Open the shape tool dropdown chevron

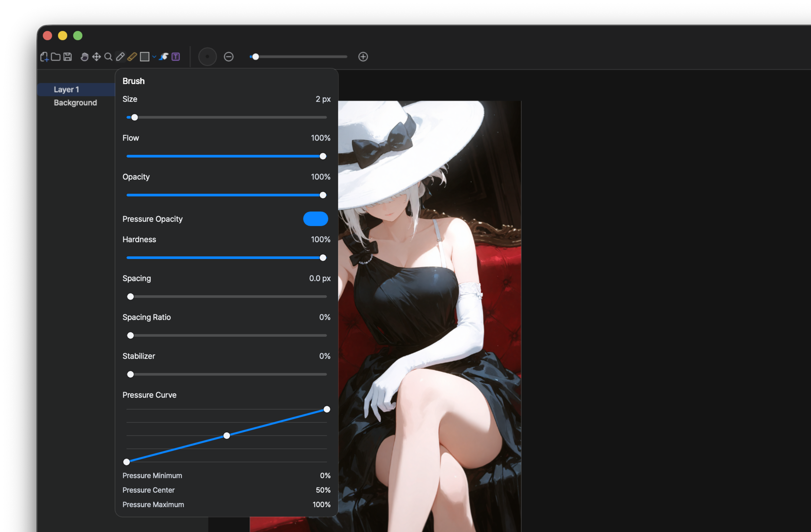(154, 57)
